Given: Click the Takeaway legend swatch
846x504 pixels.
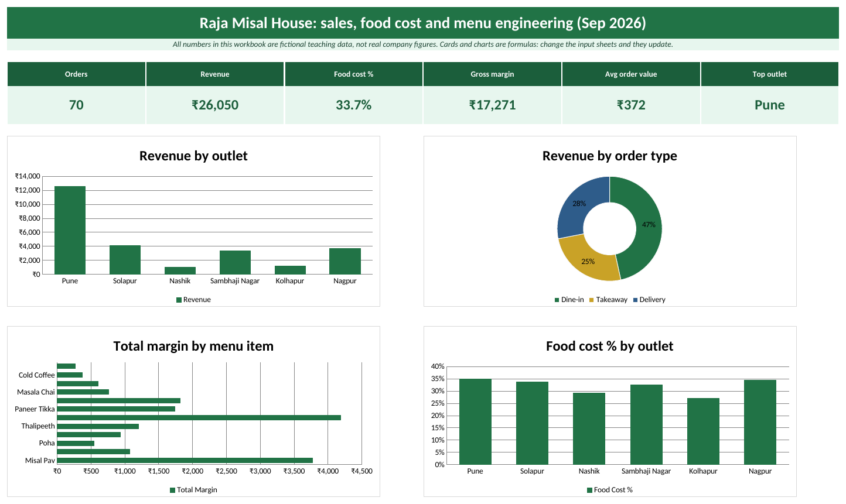Looking at the screenshot, I should click(592, 300).
